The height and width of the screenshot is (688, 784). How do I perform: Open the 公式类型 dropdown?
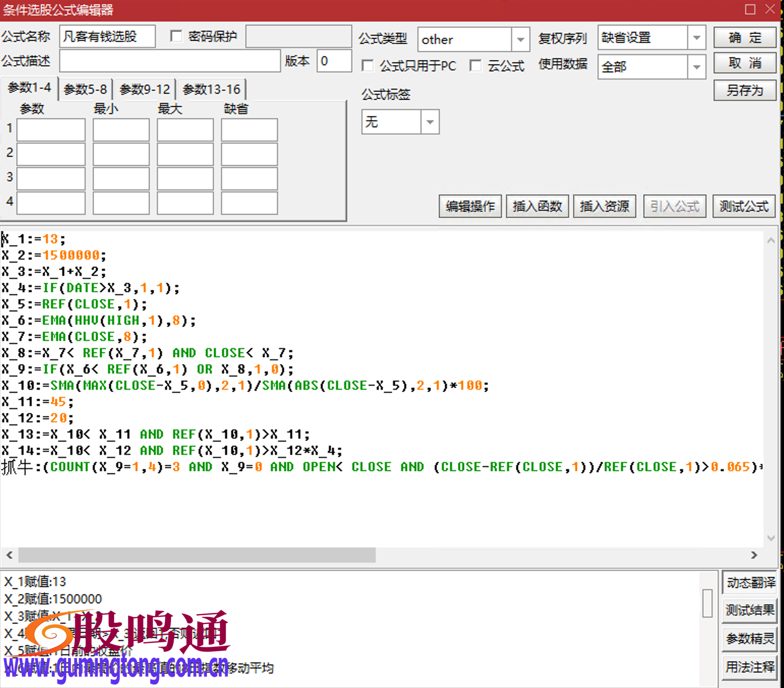pyautogui.click(x=520, y=39)
